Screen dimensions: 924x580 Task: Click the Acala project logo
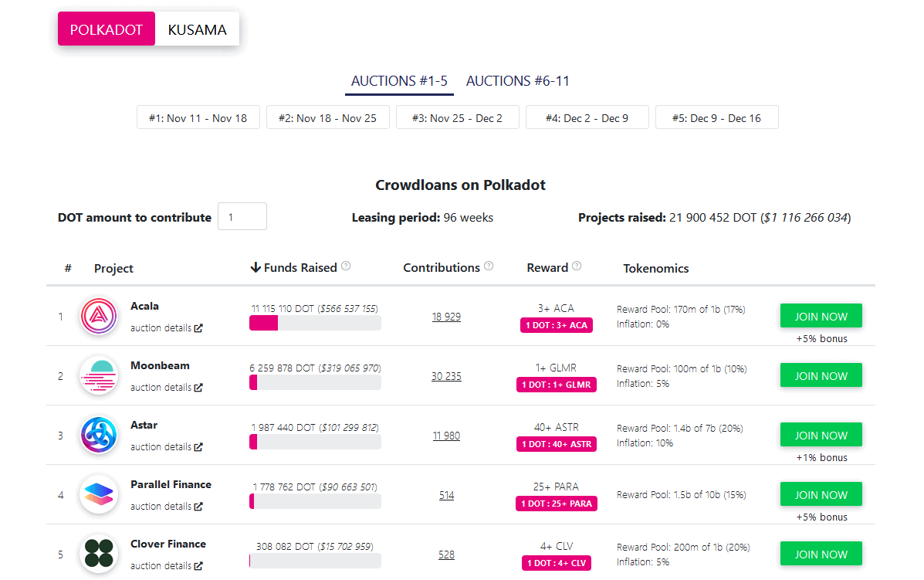coord(99,317)
